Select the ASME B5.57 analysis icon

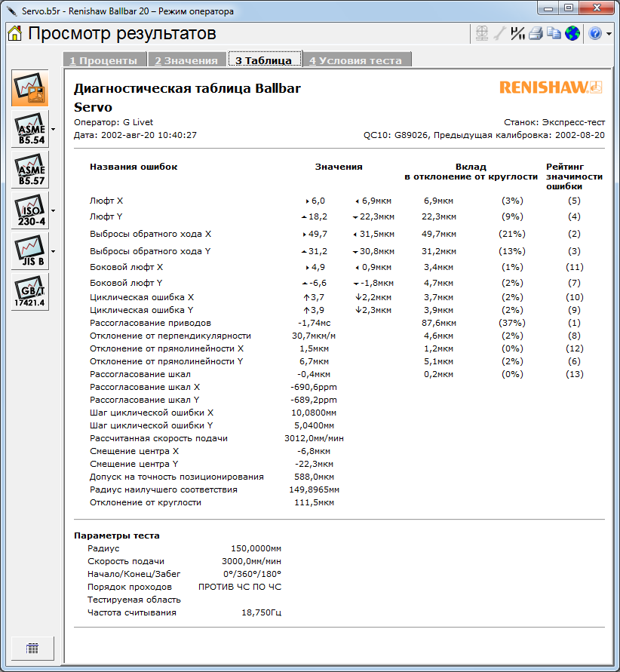click(30, 170)
